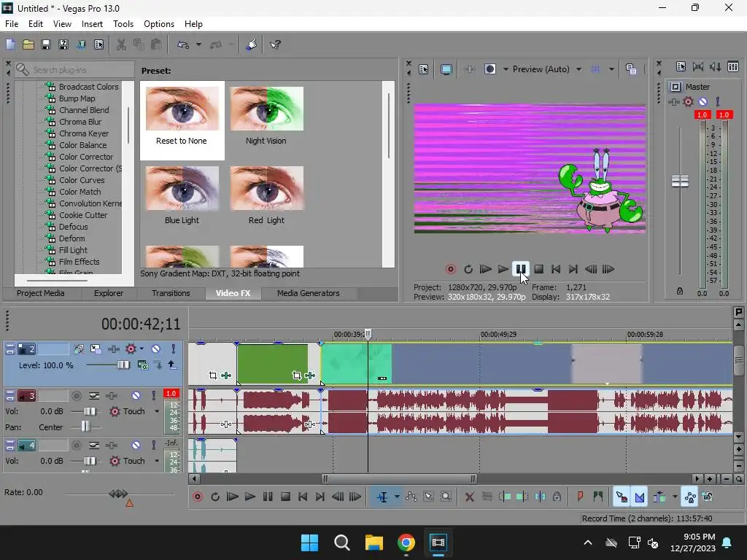Click the Undo arrow icon

point(183,44)
